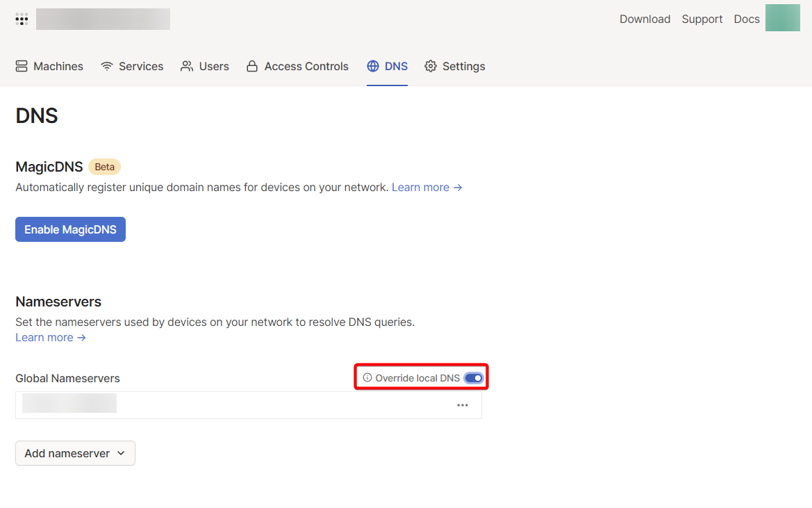Click the Access Controls lock icon
The height and width of the screenshot is (508, 812).
point(252,66)
